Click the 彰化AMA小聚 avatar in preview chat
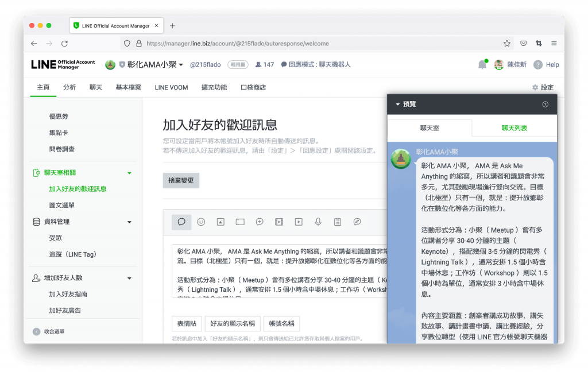Screen dimensions: 588x375 point(401,158)
